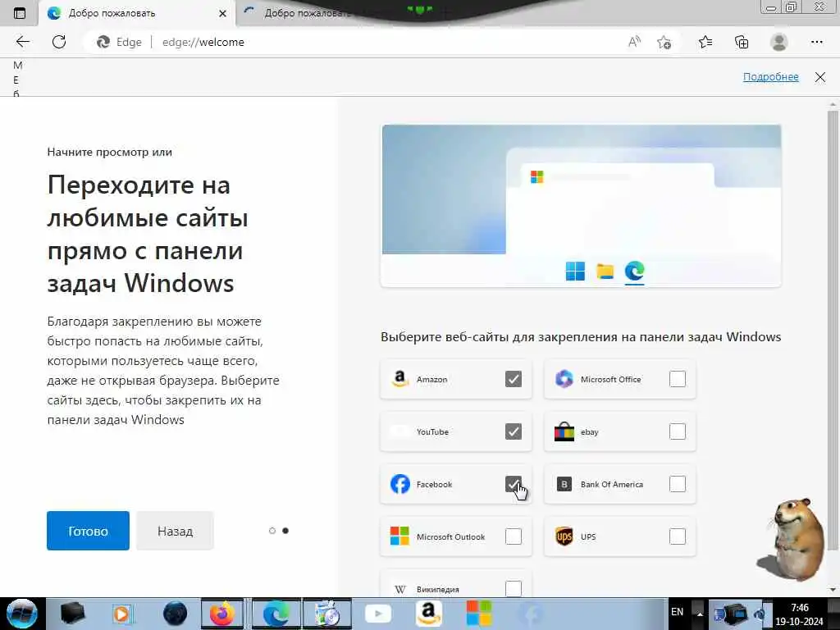
Task: Activate the Read aloud icon in address bar
Action: pos(634,42)
